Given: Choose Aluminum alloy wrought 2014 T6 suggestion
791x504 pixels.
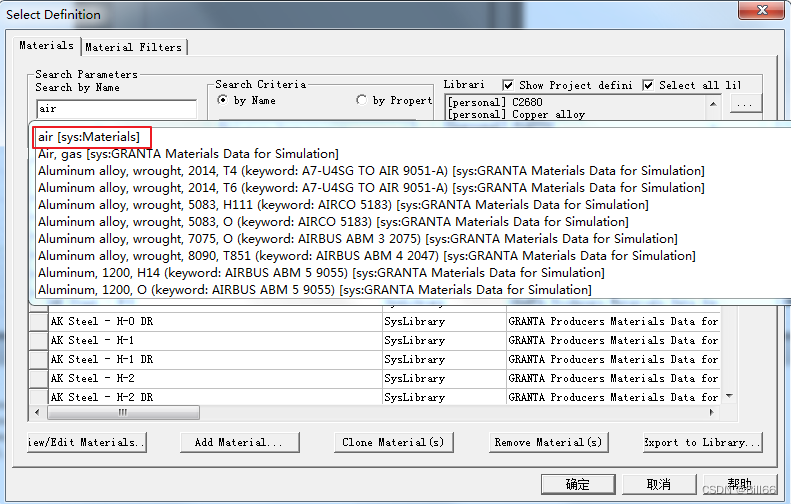Looking at the screenshot, I should (371, 188).
